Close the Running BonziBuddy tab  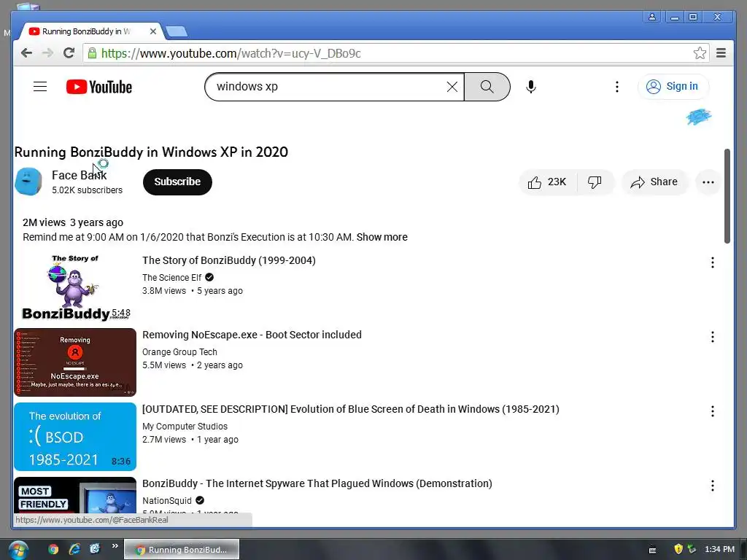[153, 31]
